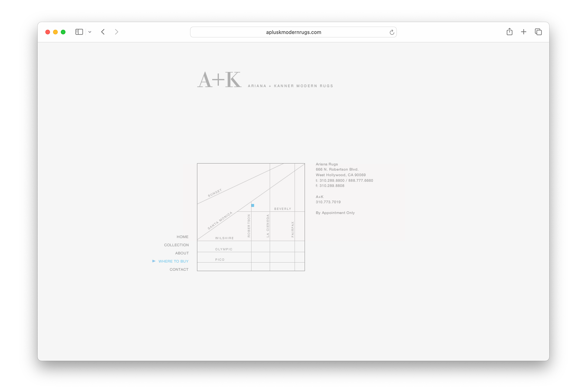The width and height of the screenshot is (588, 392).
Task: Click the t: 310.289.8800 / 888.777.6660 line
Action: coord(344,181)
